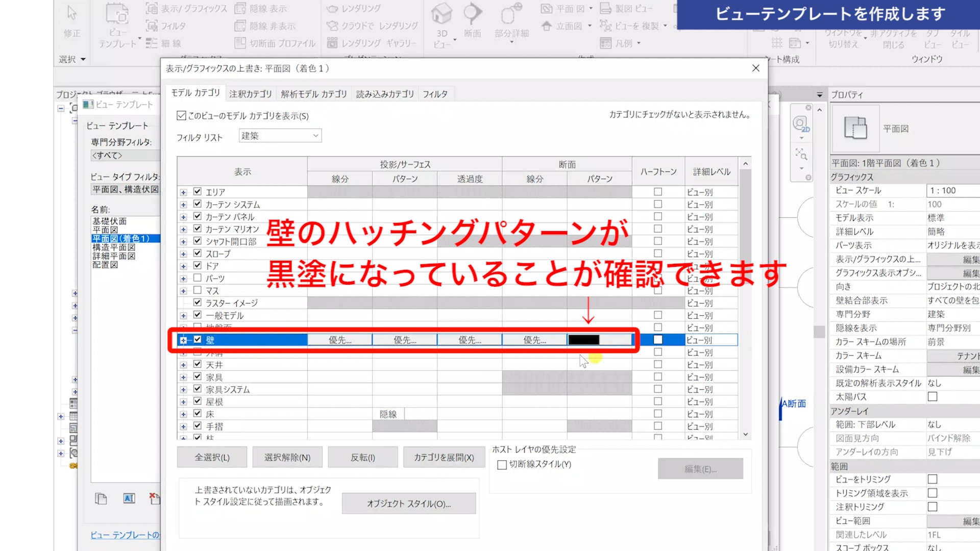This screenshot has height=551, width=980.
Task: Uncheck the ドア category checkbox
Action: click(198, 265)
